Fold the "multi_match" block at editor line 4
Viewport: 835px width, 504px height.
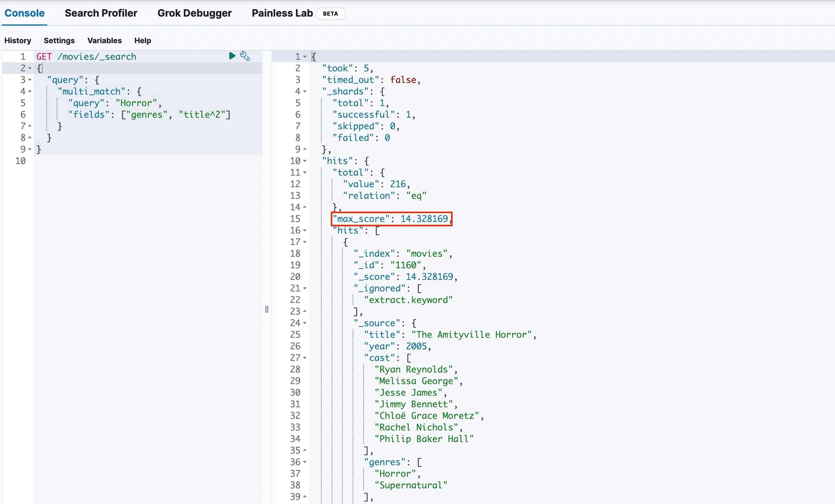click(x=30, y=91)
